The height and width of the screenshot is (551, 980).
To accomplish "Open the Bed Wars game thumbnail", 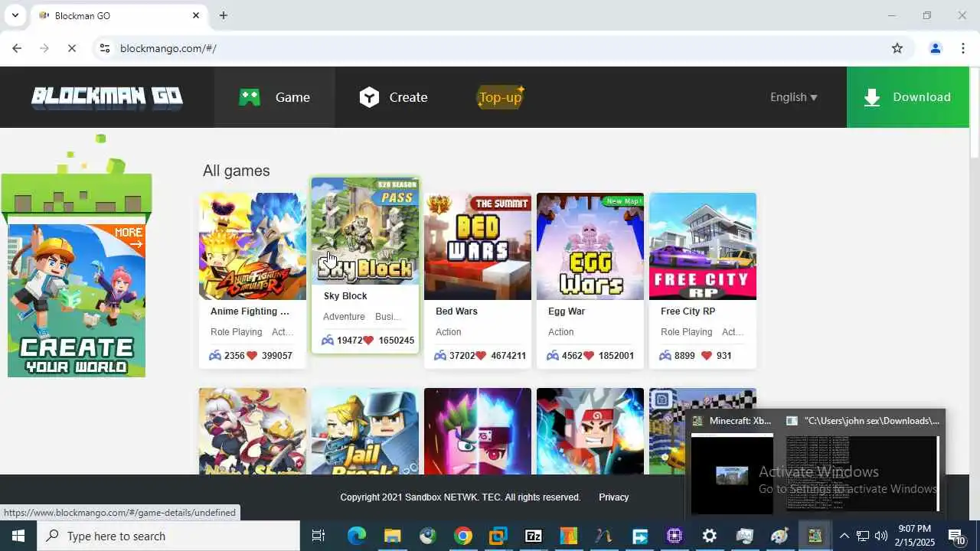I will 478,246.
